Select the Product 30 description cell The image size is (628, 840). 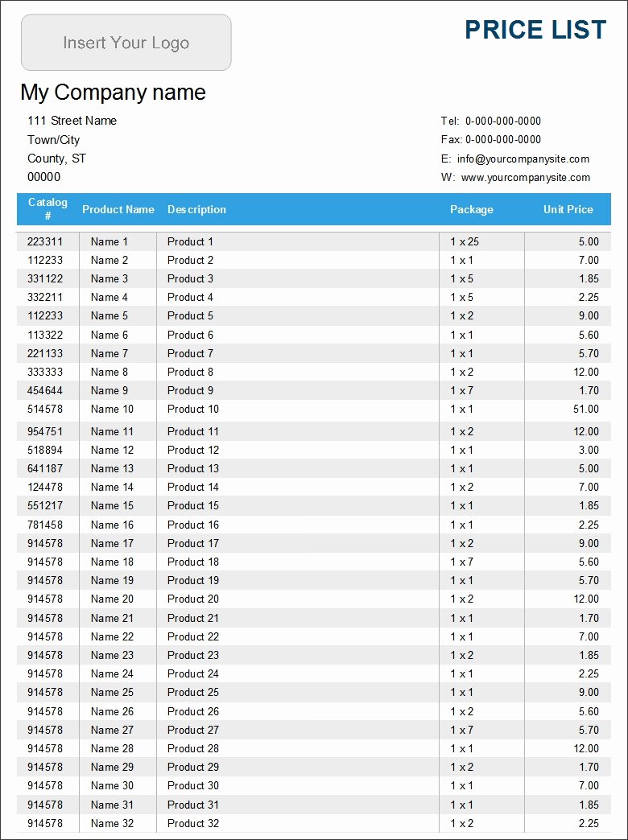click(193, 785)
